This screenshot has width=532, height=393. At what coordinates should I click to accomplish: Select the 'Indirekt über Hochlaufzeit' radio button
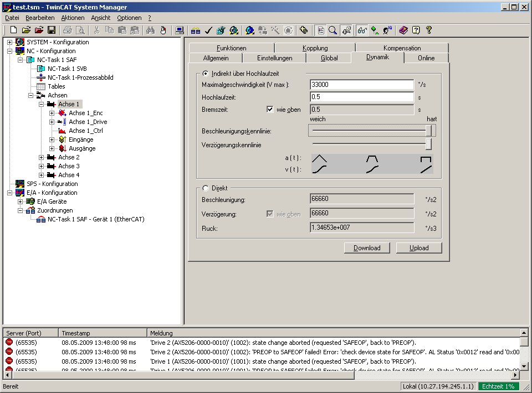point(205,74)
